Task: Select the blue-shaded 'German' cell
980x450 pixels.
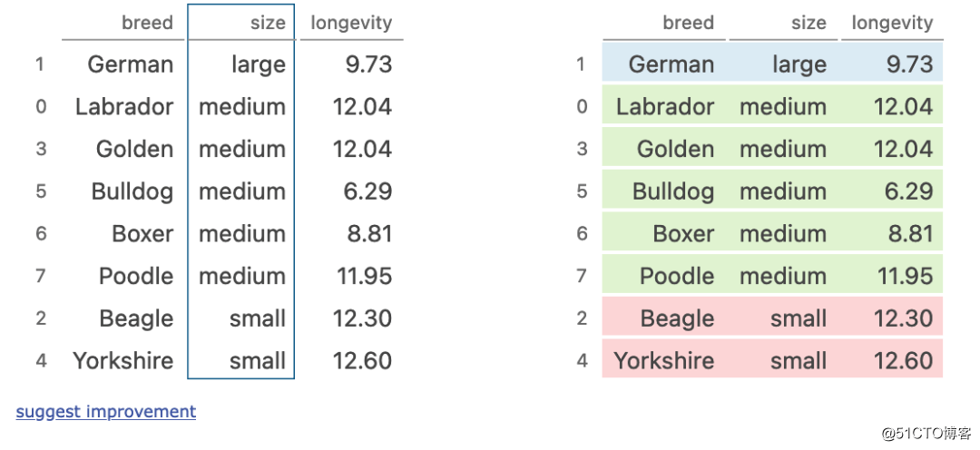Action: 671,64
